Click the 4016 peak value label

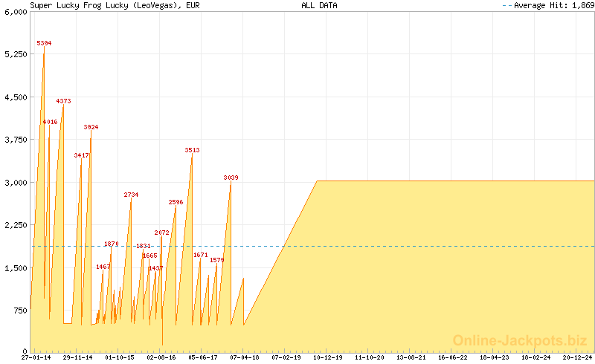tap(50, 122)
